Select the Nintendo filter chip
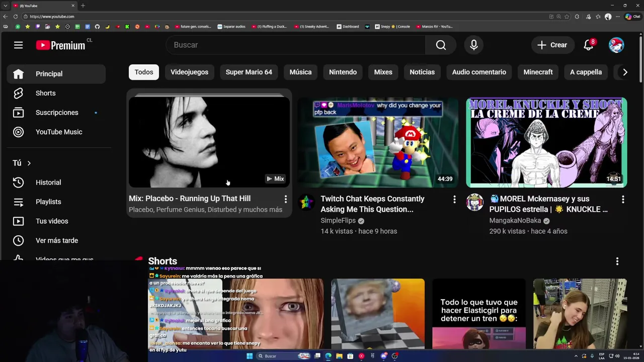The height and width of the screenshot is (362, 644). click(x=343, y=72)
